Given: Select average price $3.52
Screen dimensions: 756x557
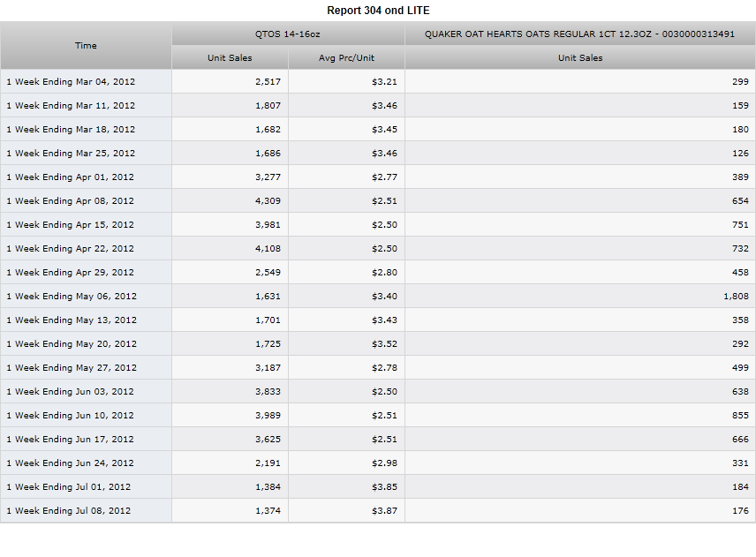Looking at the screenshot, I should click(x=385, y=344).
